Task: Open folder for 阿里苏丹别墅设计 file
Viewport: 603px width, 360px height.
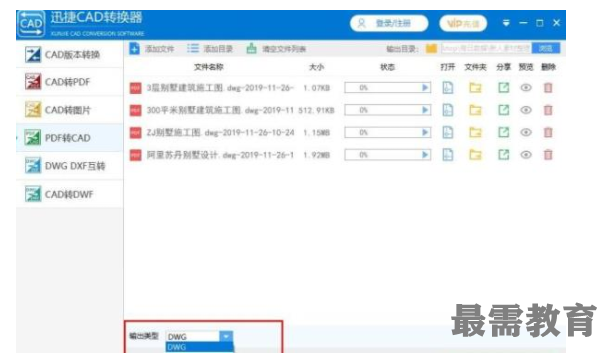Action: coord(475,155)
